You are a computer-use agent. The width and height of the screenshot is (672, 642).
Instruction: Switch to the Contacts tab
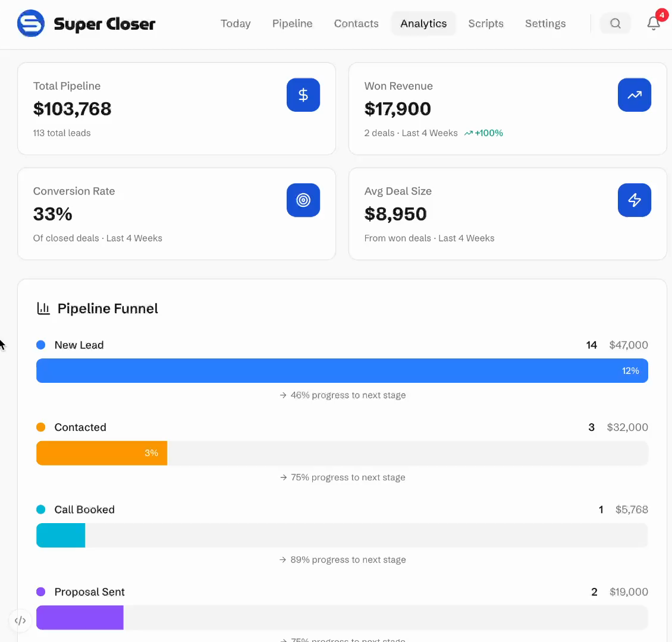(x=356, y=24)
